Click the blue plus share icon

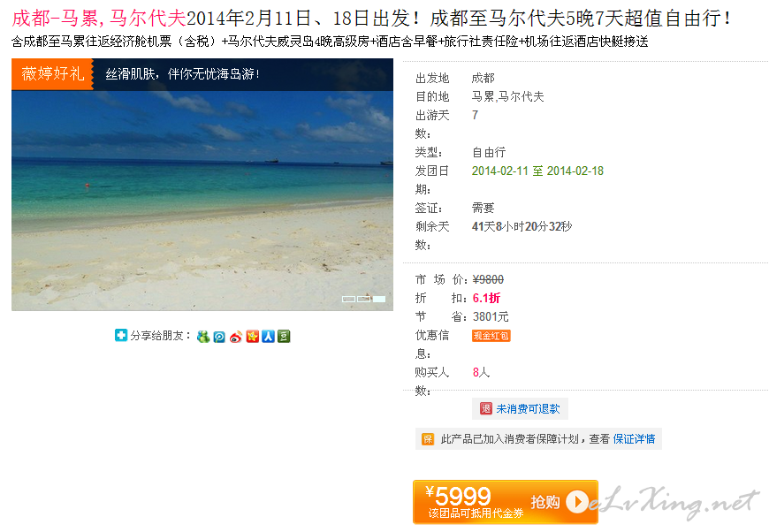point(120,335)
